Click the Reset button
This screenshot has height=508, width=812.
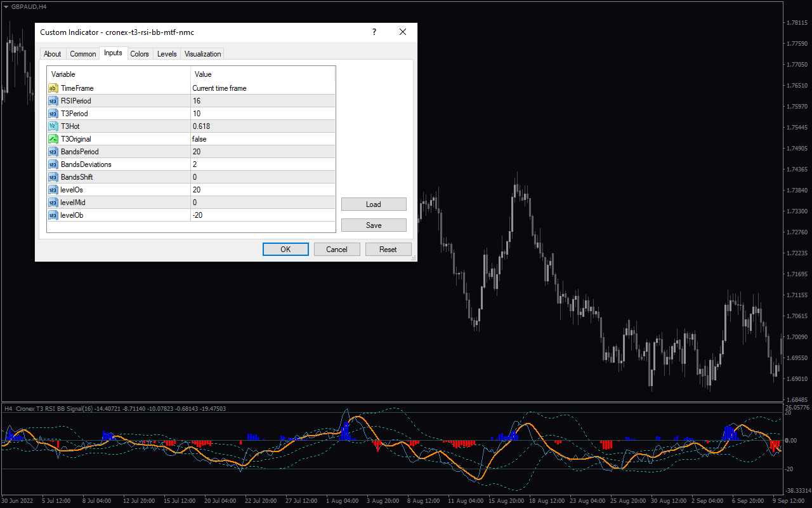point(388,250)
